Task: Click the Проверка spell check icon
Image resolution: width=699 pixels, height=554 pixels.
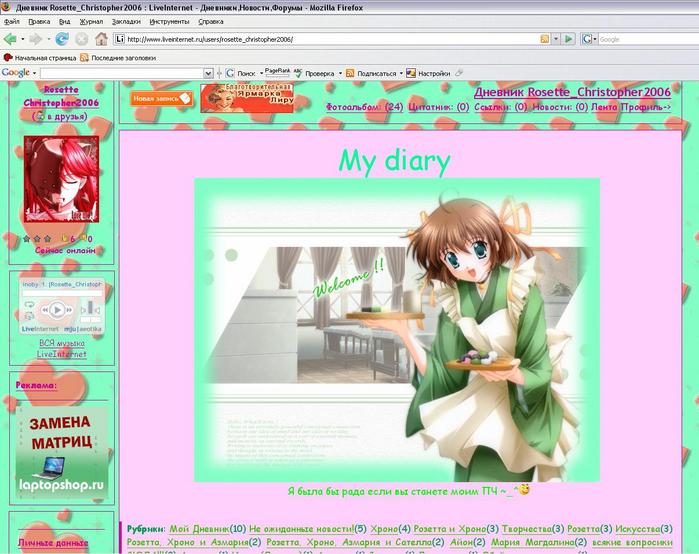Action: coord(298,73)
